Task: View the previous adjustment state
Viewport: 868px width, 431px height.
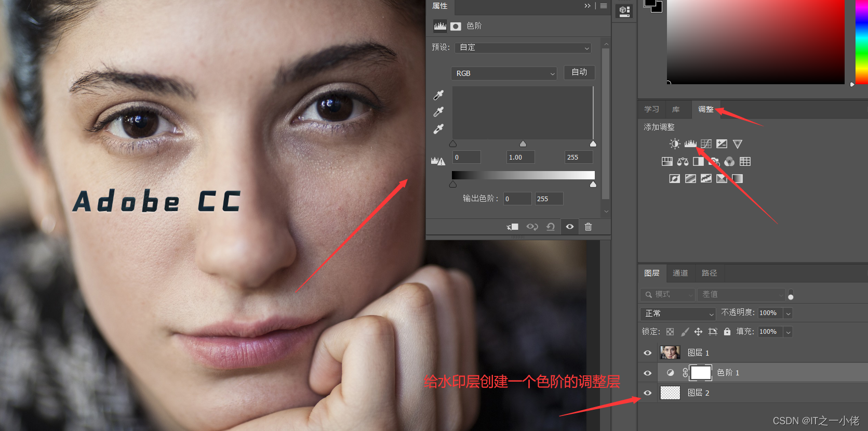Action: pos(532,227)
